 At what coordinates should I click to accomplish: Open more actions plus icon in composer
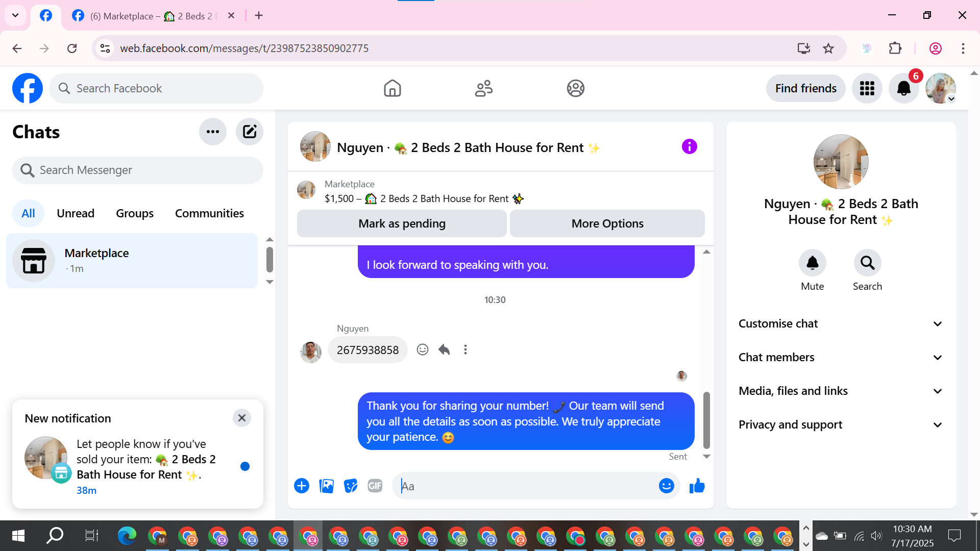302,486
